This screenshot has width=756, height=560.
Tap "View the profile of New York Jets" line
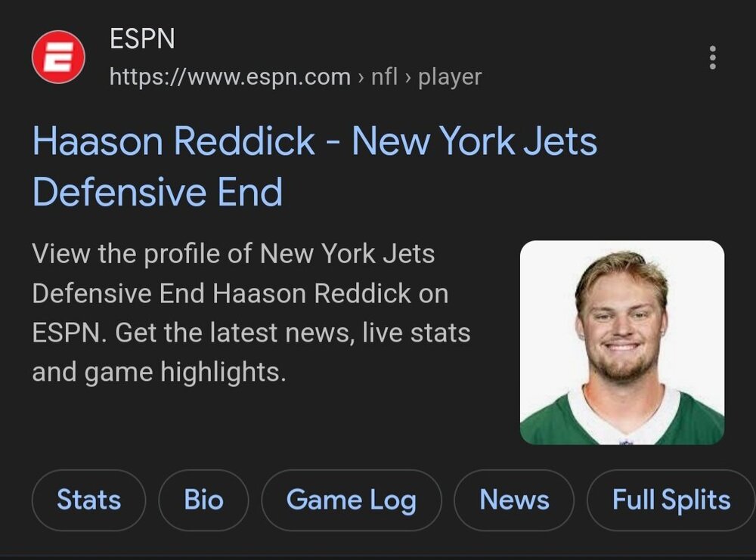[234, 253]
